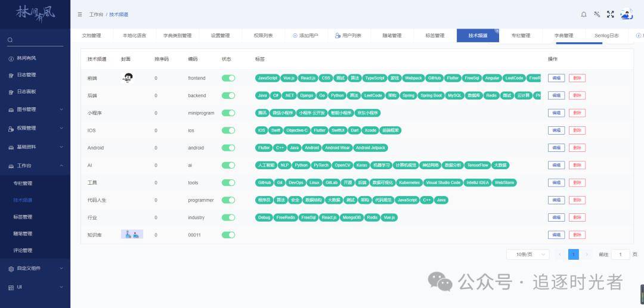Image resolution: width=644 pixels, height=308 pixels.
Task: Expand 权限管理 sidebar menu
Action: 35,128
